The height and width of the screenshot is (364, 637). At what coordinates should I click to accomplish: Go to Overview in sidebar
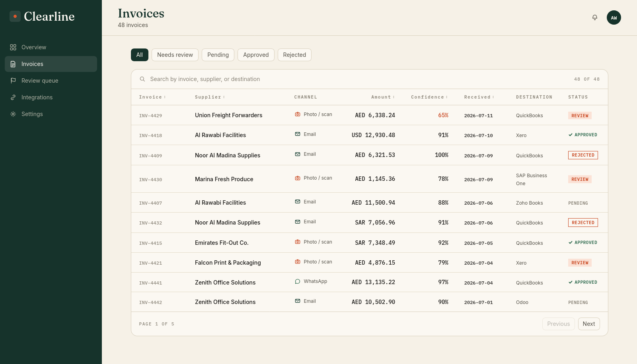[x=51, y=47]
